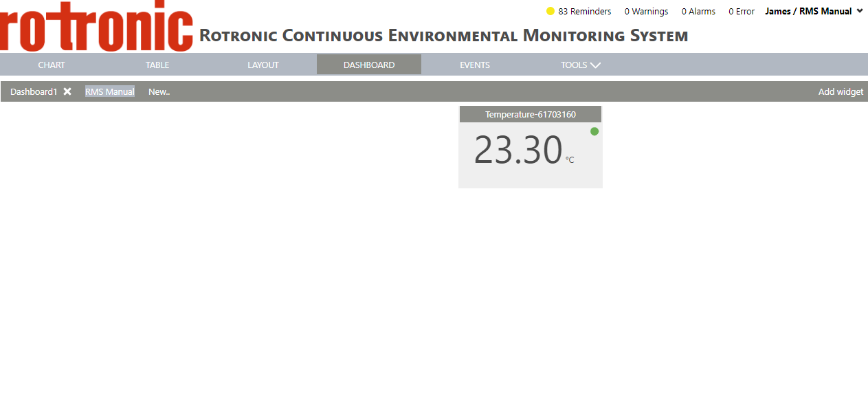Viewport: 868px width, 400px height.
Task: Close Dashboard1 with the X icon
Action: 67,91
